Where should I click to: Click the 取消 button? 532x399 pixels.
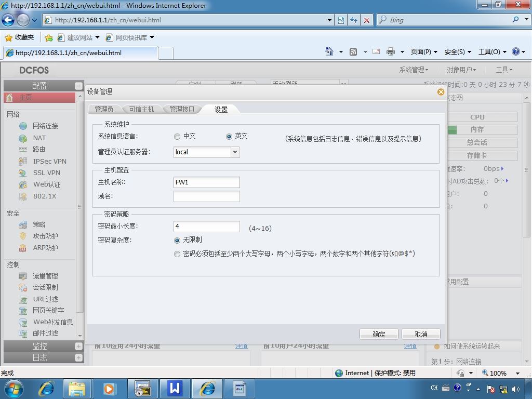[x=421, y=334]
